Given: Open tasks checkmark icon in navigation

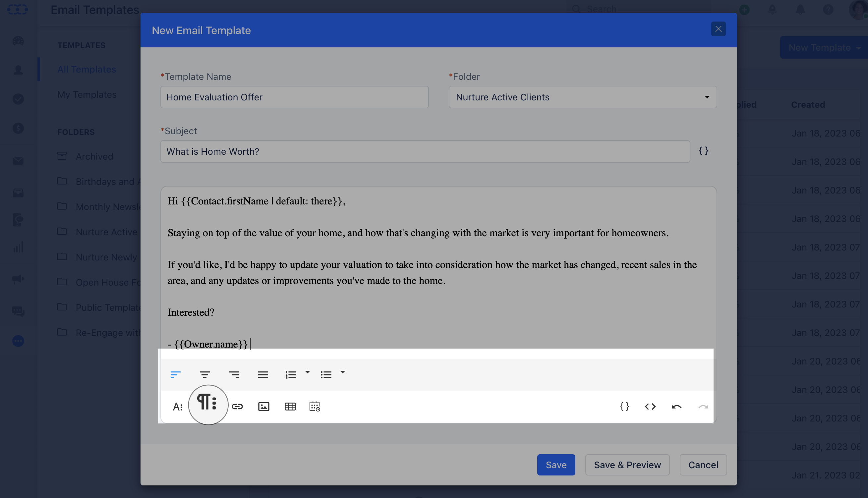Looking at the screenshot, I should (18, 99).
